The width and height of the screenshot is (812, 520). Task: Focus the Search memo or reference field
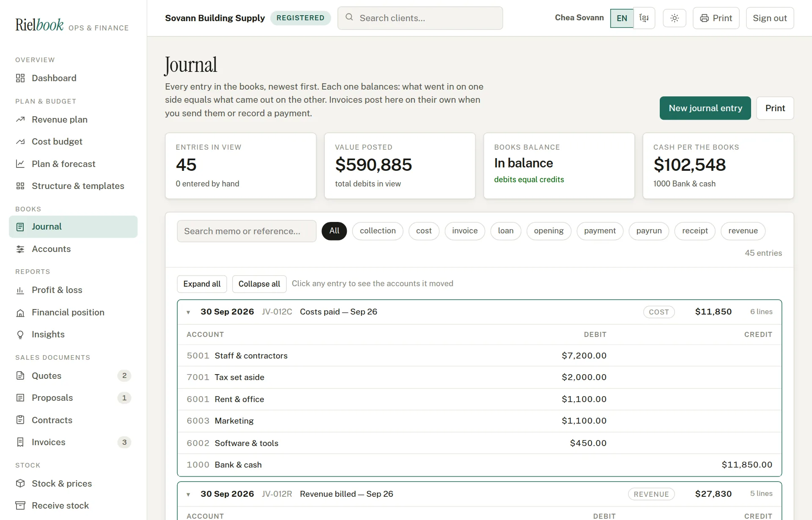[247, 231]
